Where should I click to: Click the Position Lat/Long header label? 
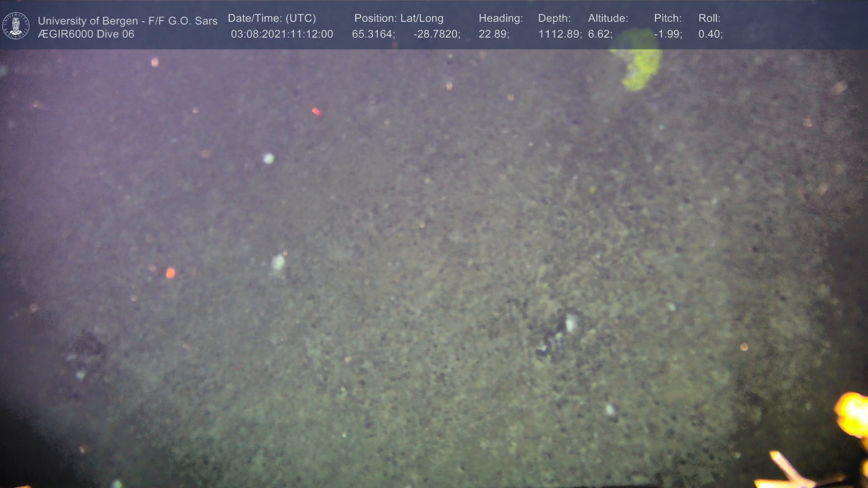[399, 19]
